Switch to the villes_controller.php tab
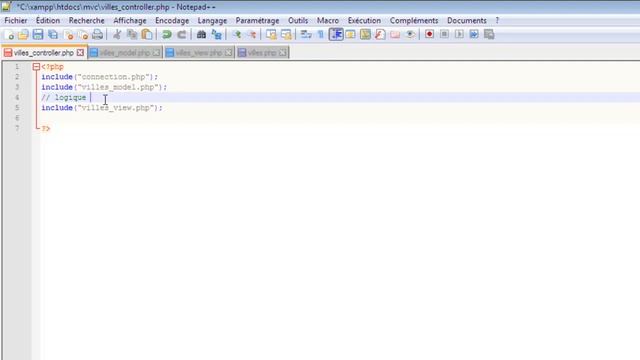The width and height of the screenshot is (640, 360). point(44,53)
